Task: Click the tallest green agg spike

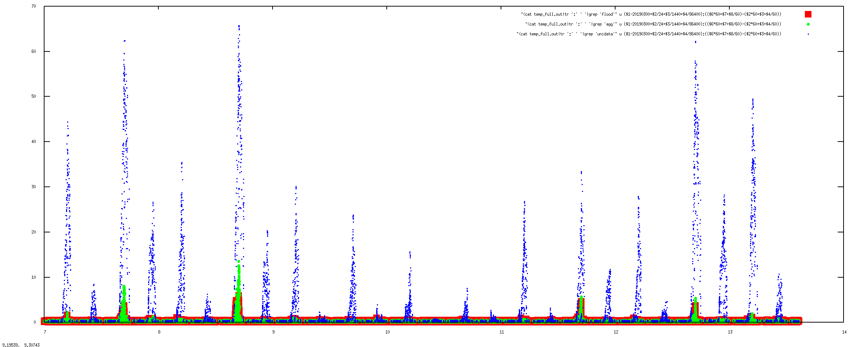Action: click(x=239, y=262)
